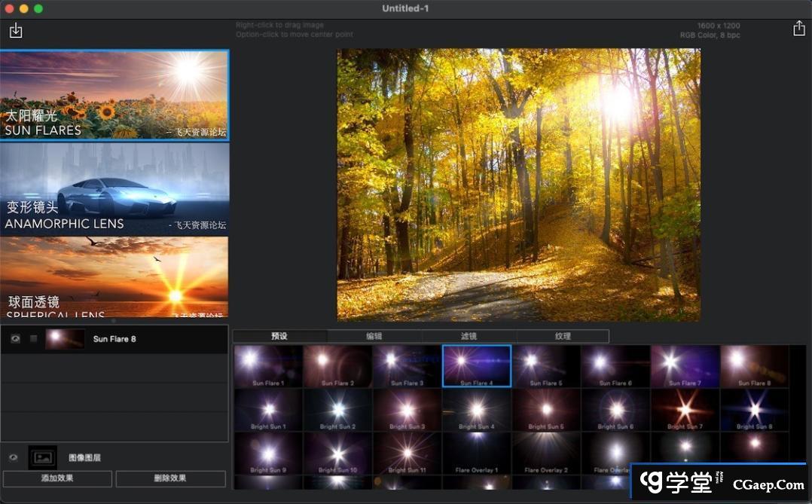The width and height of the screenshot is (812, 504).
Task: Apply the Sun Flare 7 preset
Action: point(685,366)
